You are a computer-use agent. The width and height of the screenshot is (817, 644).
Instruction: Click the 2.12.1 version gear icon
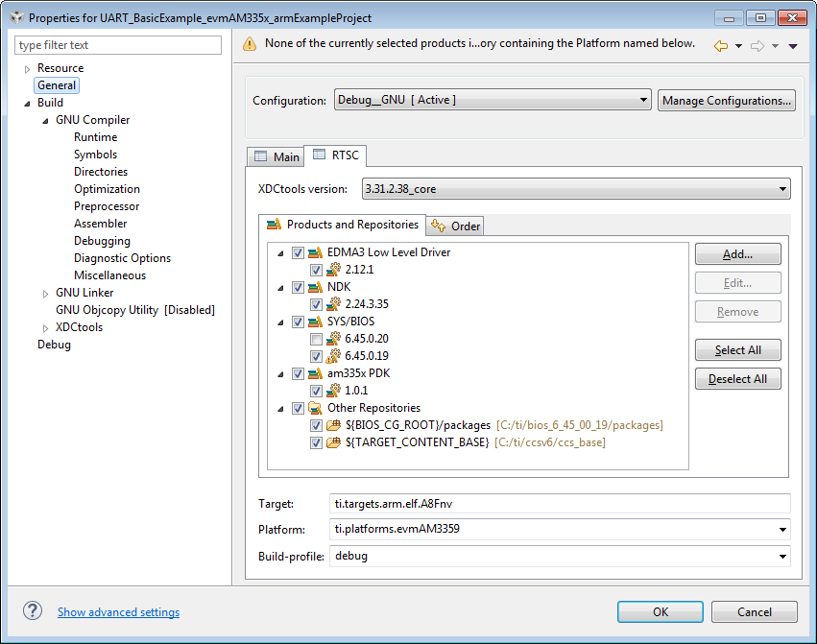tap(333, 270)
